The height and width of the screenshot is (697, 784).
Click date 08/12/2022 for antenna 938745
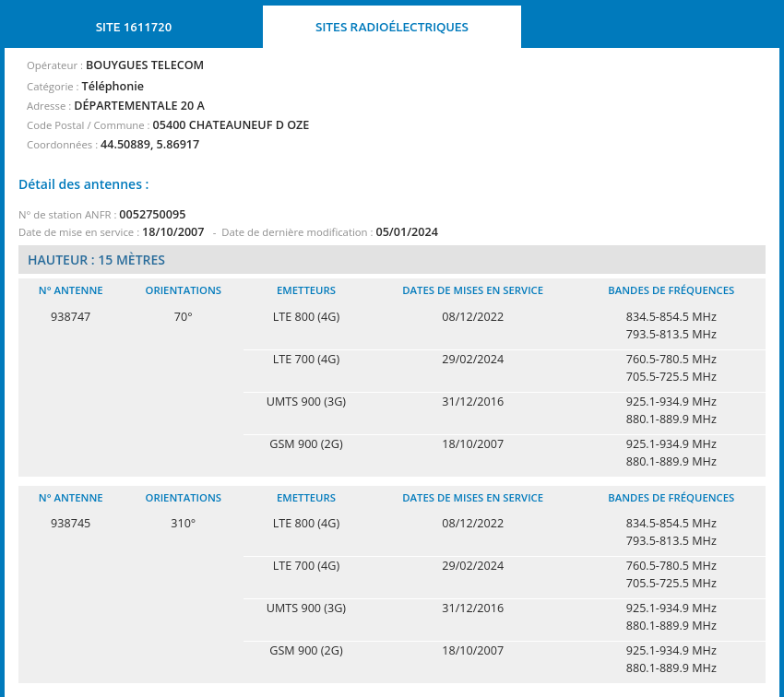coord(472,524)
